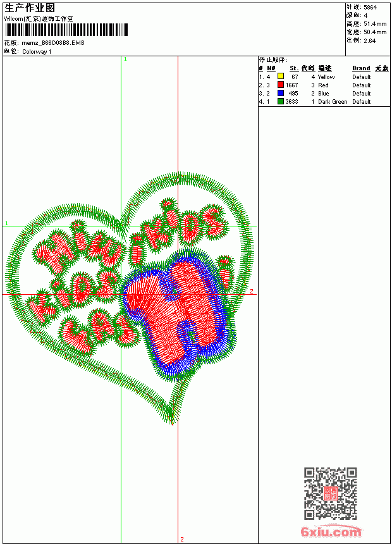Click the blue paw print embroidery
392x544 pixels.
click(179, 314)
